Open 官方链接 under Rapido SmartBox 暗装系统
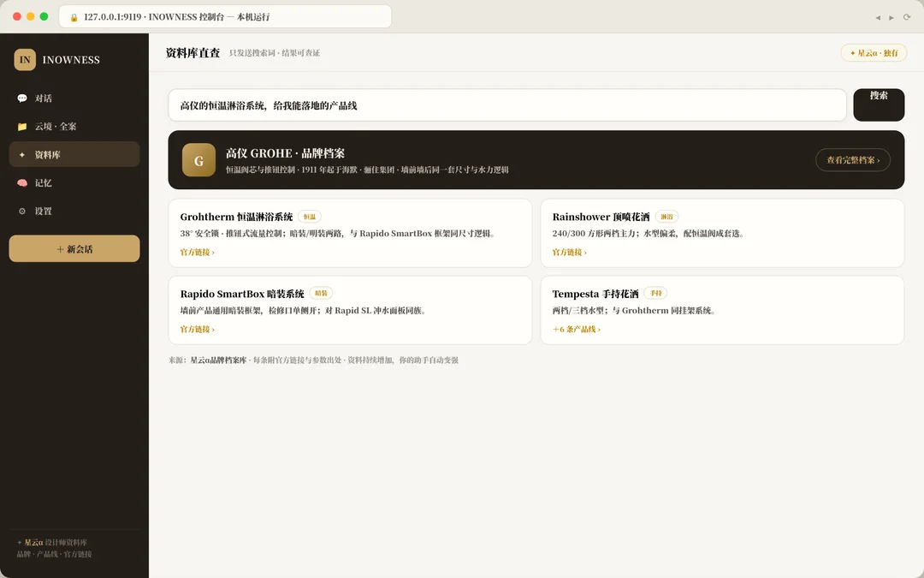924x578 pixels. click(198, 330)
